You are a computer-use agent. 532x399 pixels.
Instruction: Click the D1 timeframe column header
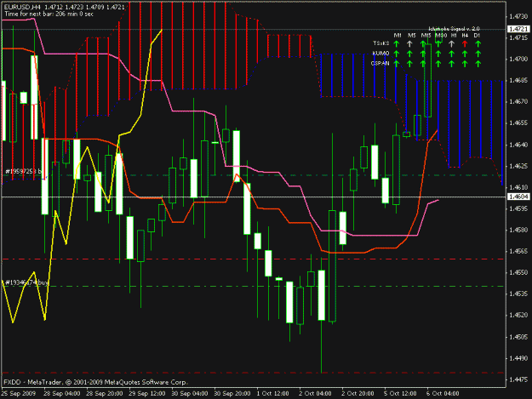[477, 35]
